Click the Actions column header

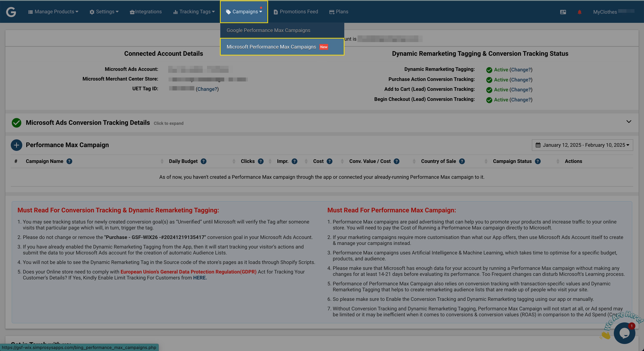pyautogui.click(x=574, y=161)
